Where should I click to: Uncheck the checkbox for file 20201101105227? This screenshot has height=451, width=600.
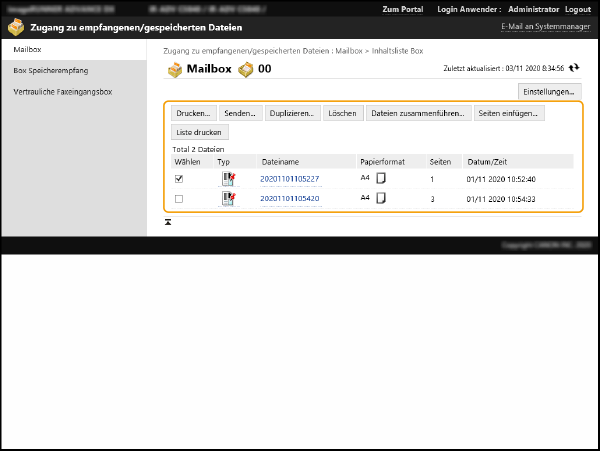tap(179, 179)
